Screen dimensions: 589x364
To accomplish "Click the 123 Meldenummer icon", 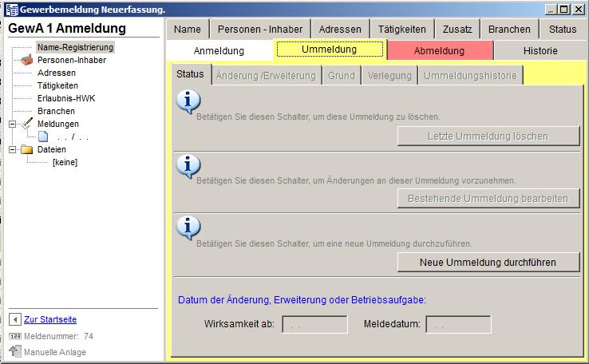I will pyautogui.click(x=14, y=337).
